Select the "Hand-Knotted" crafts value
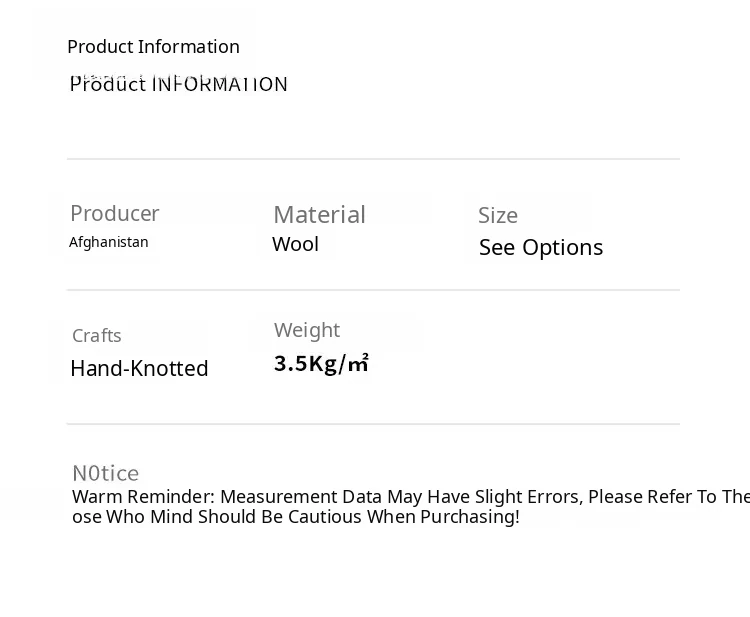This screenshot has width=750, height=617. click(139, 369)
